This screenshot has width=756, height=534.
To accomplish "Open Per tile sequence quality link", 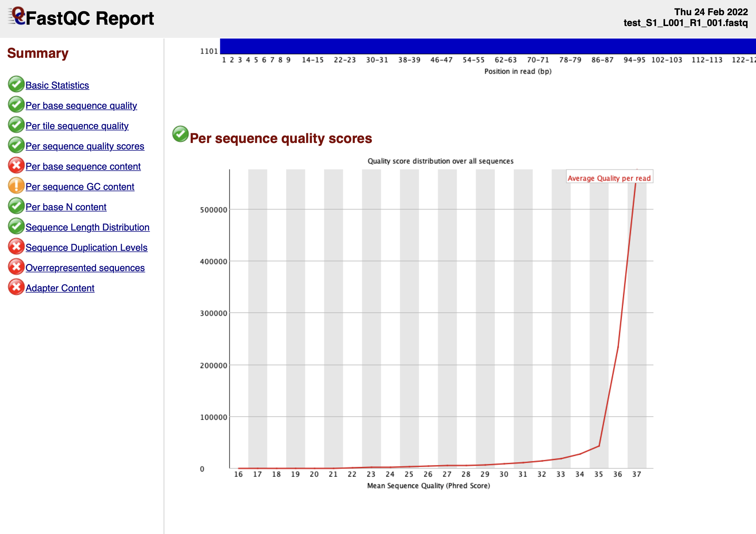I will coord(77,126).
